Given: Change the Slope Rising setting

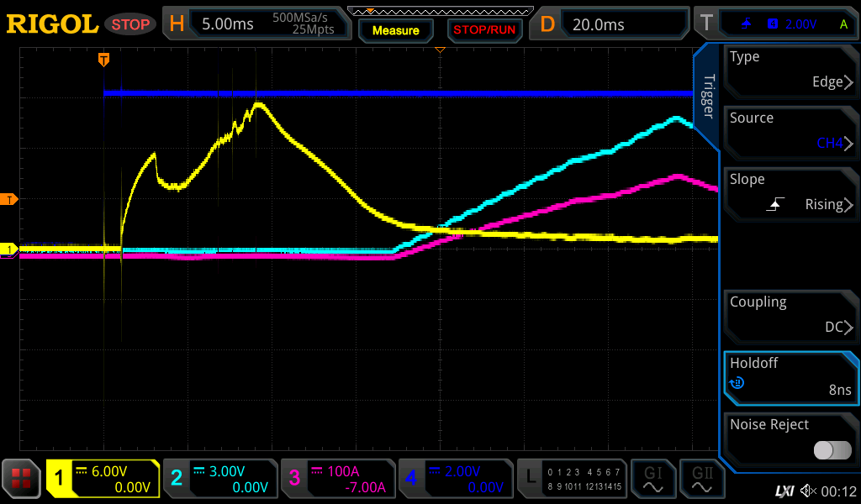Looking at the screenshot, I should (x=790, y=193).
